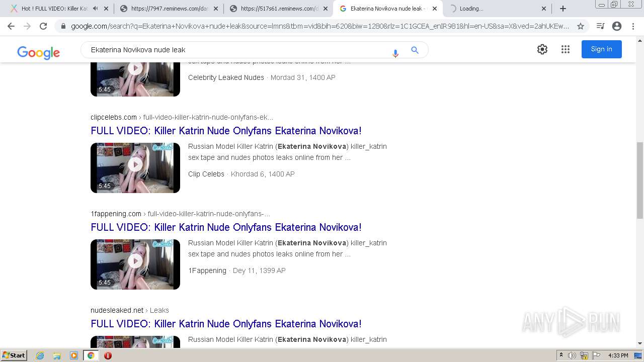The width and height of the screenshot is (644, 362).
Task: Open the Windows Start menu
Action: [14, 355]
